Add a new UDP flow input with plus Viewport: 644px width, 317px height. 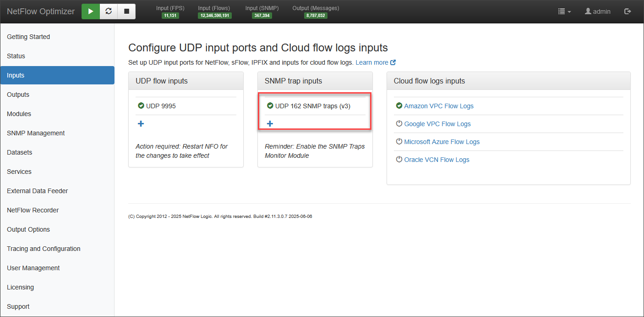pos(141,124)
